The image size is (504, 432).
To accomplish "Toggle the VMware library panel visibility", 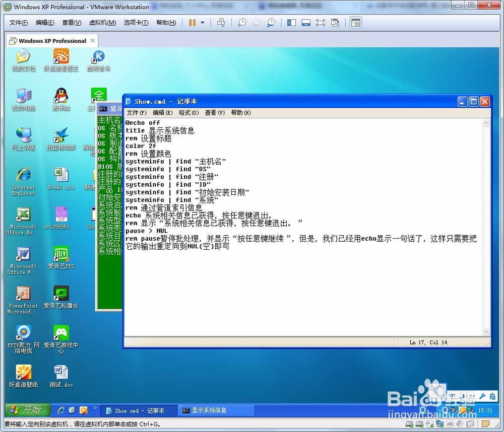I will (x=291, y=22).
